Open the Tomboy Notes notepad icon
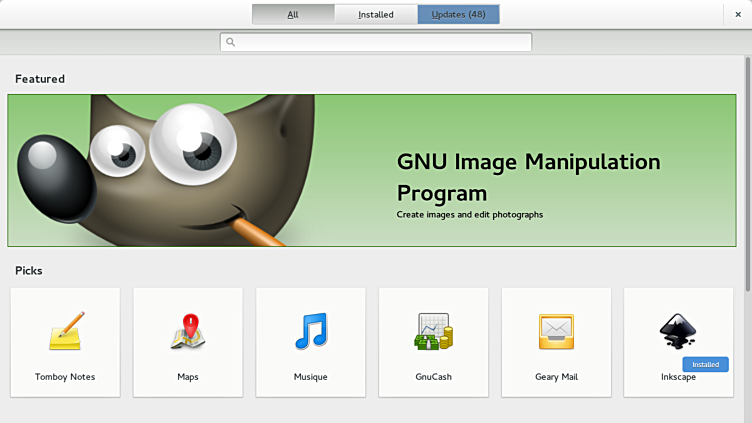752x423 pixels. 65,332
